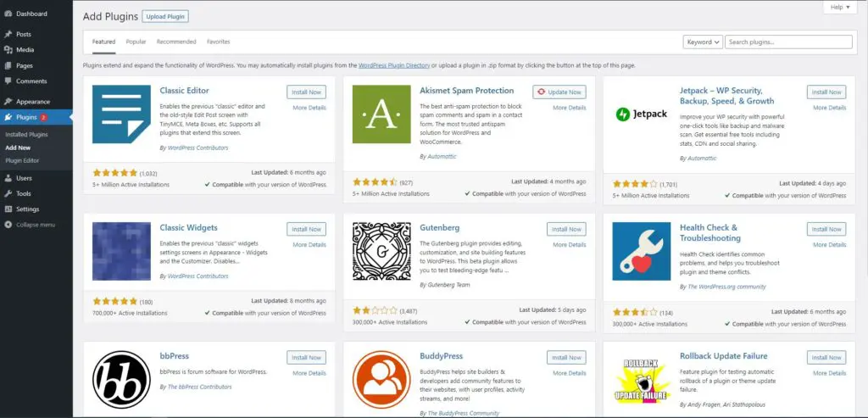View More Details for Classic Widgets
Viewport: 868px width, 418px height.
click(309, 245)
